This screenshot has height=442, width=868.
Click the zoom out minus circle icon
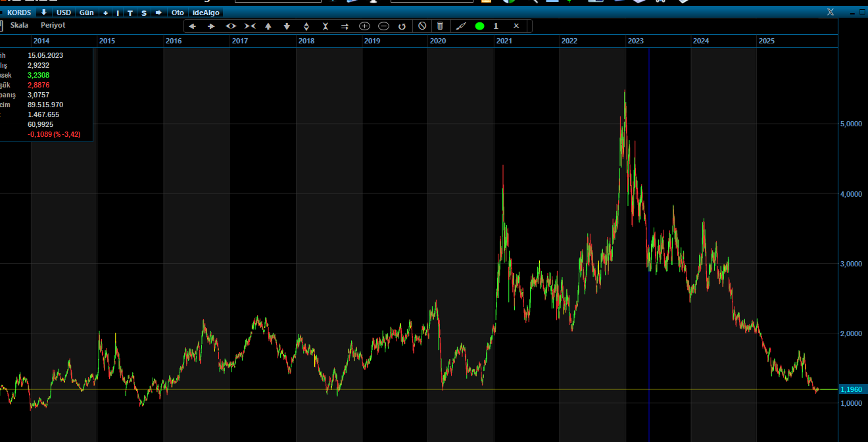click(x=383, y=26)
